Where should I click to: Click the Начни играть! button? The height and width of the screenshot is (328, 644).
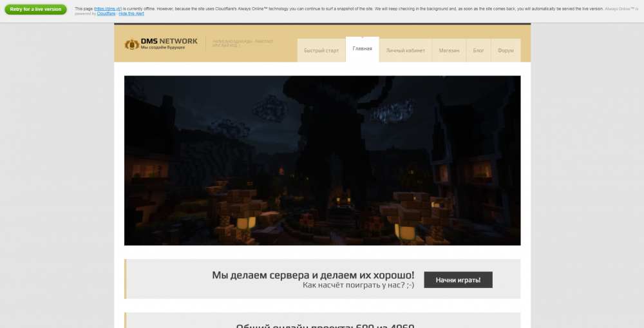click(x=458, y=280)
